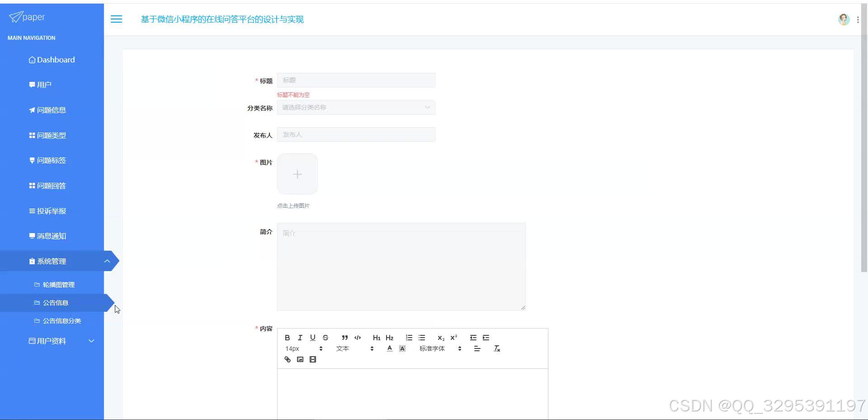
Task: Apply strikethrough in the content editor
Action: (x=325, y=338)
